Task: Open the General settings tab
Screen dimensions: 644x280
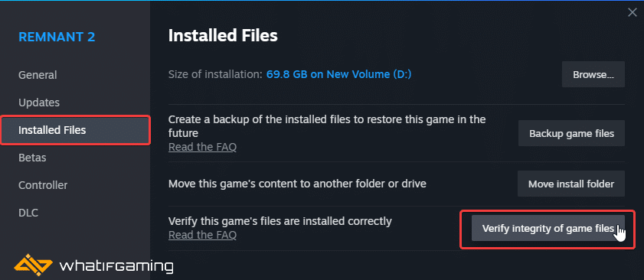Action: 38,75
